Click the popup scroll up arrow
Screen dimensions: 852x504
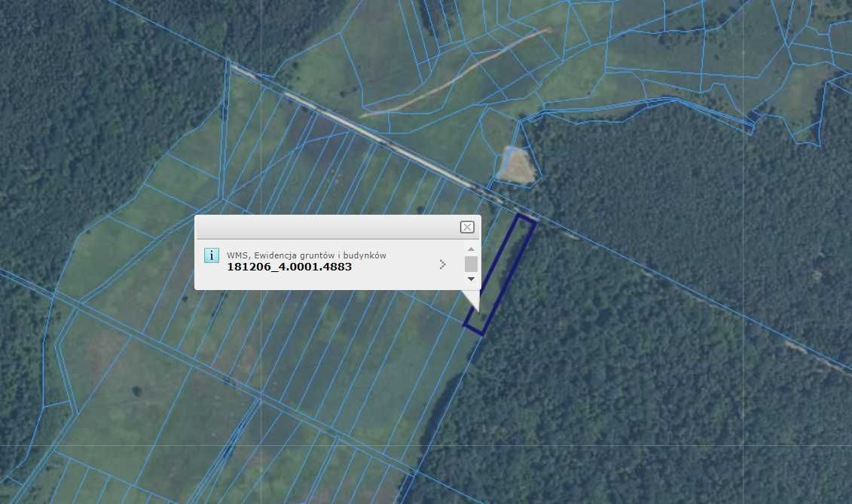click(x=471, y=249)
